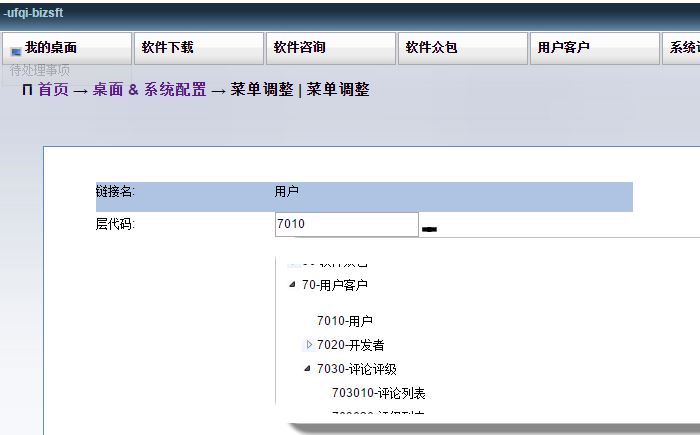Collapse the 7030-评论评级 node arrow
This screenshot has height=435, width=700.
point(308,369)
